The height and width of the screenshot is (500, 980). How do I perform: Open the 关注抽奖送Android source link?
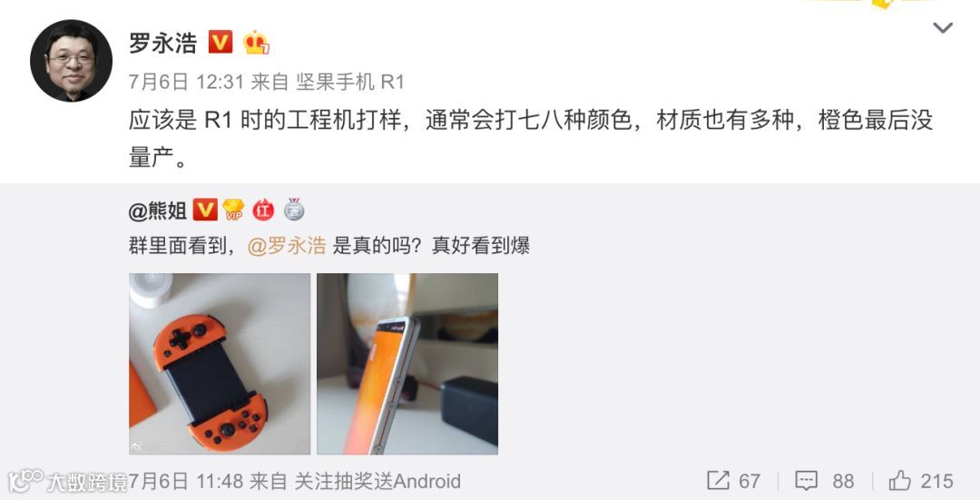[x=377, y=481]
